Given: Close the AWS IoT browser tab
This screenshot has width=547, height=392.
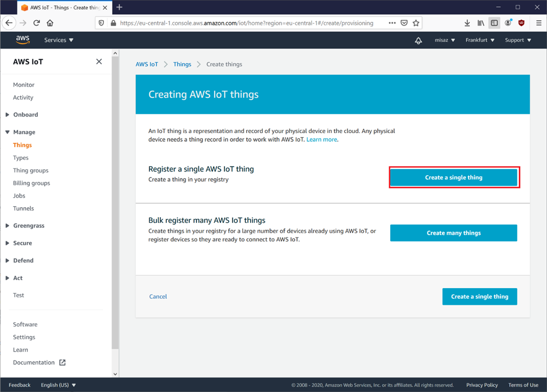Looking at the screenshot, I should click(x=105, y=7).
